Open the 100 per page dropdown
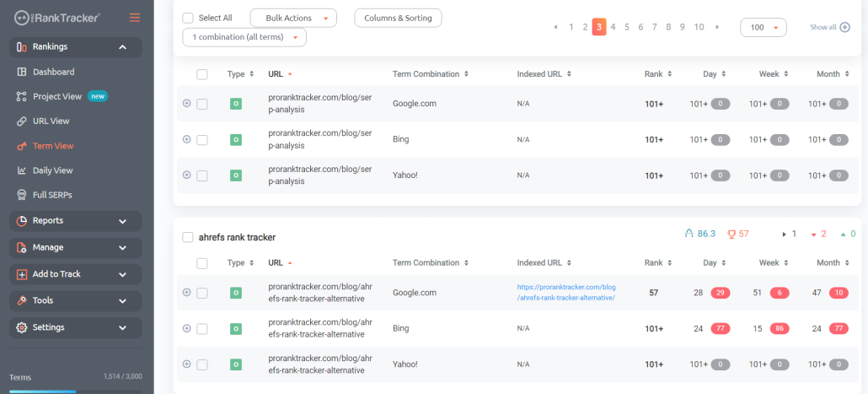Image resolution: width=868 pixels, height=394 pixels. tap(764, 27)
